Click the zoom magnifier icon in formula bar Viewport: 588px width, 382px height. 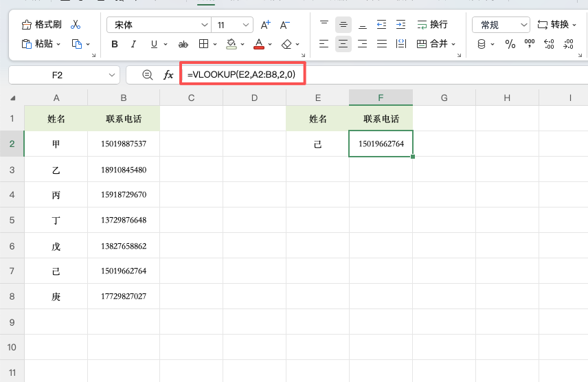[148, 75]
